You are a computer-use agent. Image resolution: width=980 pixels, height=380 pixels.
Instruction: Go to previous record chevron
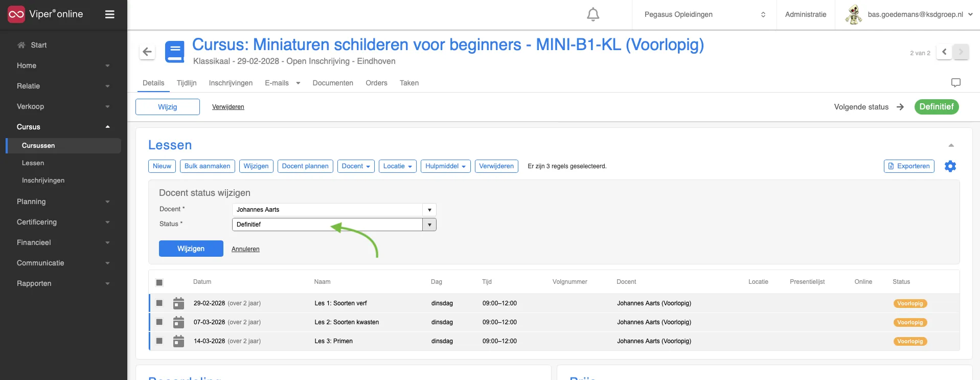coord(944,52)
